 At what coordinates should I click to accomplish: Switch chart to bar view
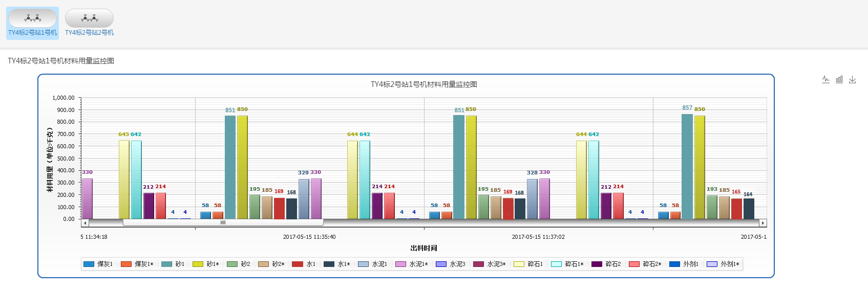[x=839, y=79]
